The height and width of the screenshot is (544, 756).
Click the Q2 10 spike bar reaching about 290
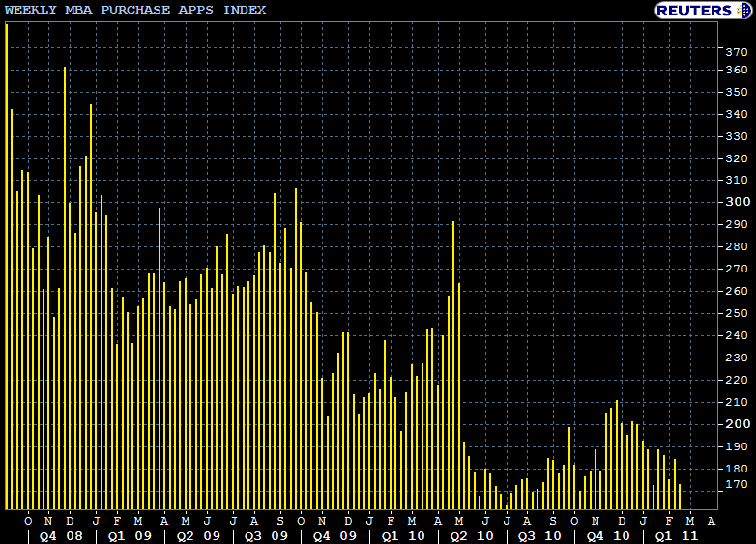point(453,367)
